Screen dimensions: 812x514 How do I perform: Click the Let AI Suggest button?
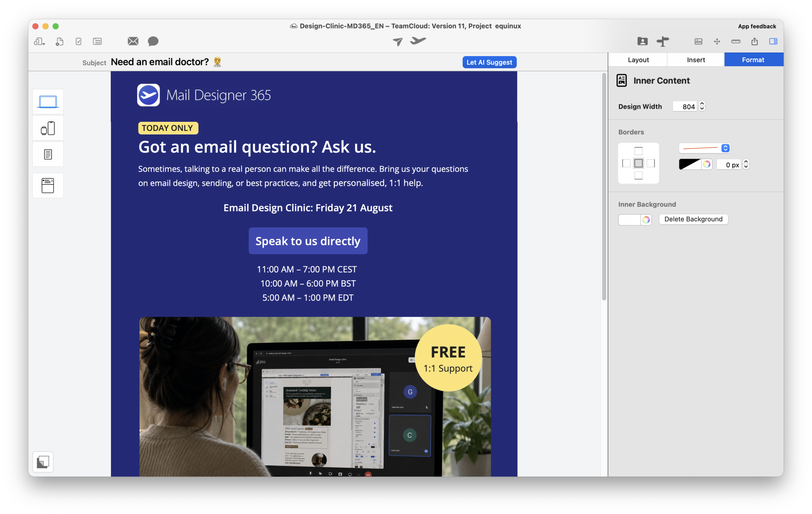click(x=489, y=62)
